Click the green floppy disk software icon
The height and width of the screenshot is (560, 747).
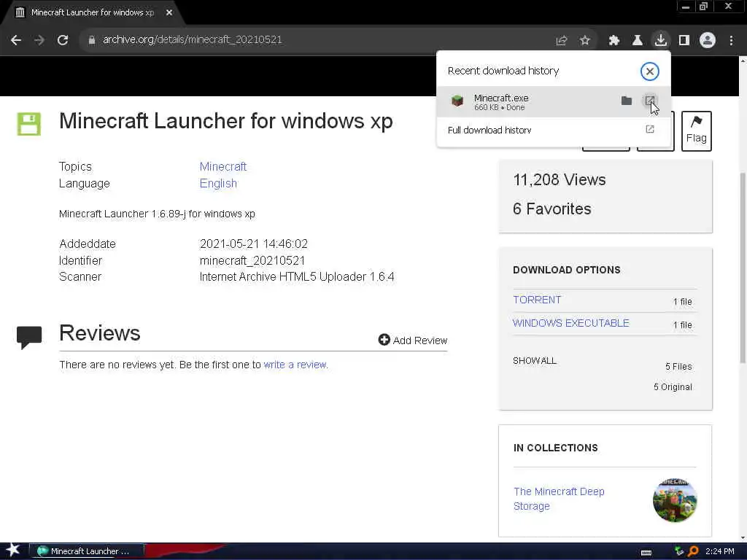[29, 124]
